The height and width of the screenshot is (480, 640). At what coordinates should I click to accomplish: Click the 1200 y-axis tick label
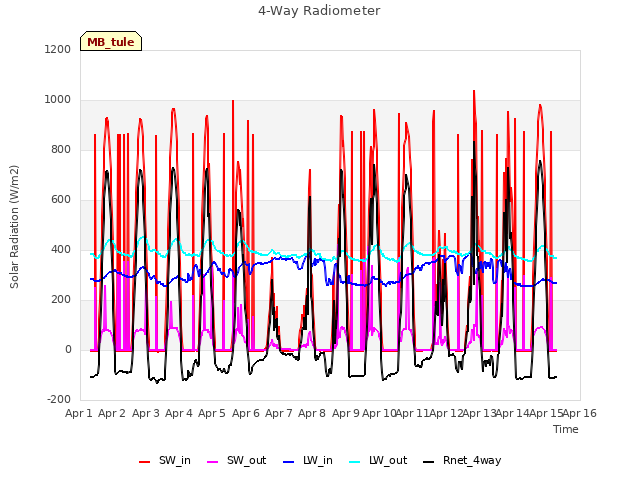coord(58,49)
